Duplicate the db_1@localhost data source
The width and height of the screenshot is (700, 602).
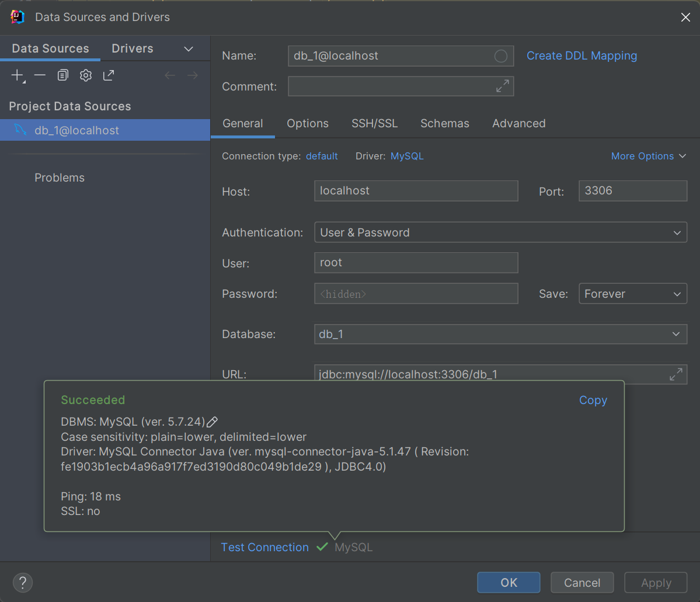click(62, 75)
